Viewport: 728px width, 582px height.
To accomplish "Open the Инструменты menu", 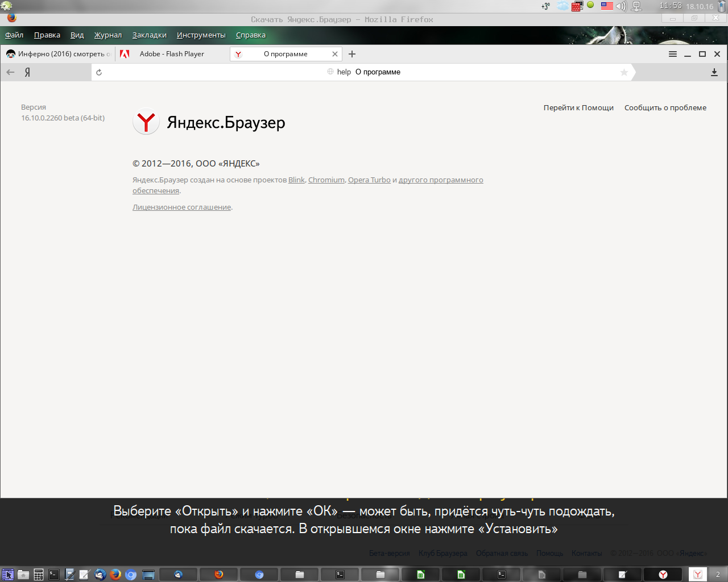I will tap(201, 35).
